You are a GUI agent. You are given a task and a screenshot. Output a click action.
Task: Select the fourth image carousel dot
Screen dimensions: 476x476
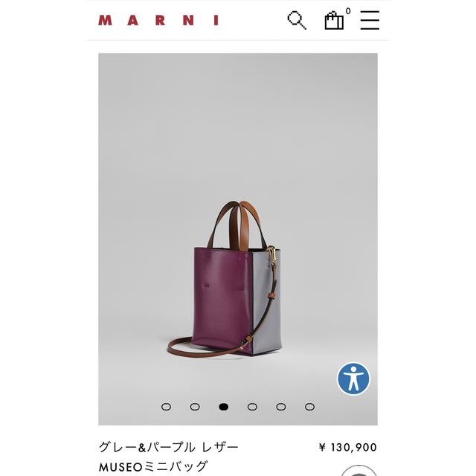252,407
